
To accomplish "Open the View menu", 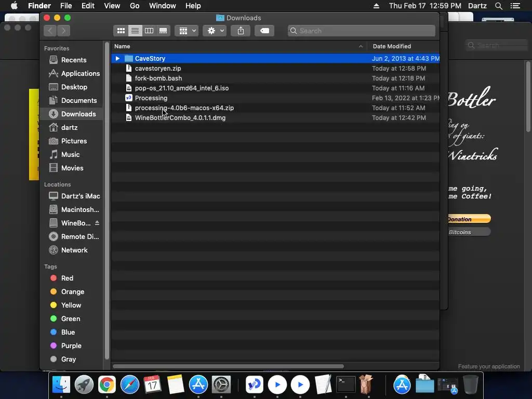I will 112,6.
